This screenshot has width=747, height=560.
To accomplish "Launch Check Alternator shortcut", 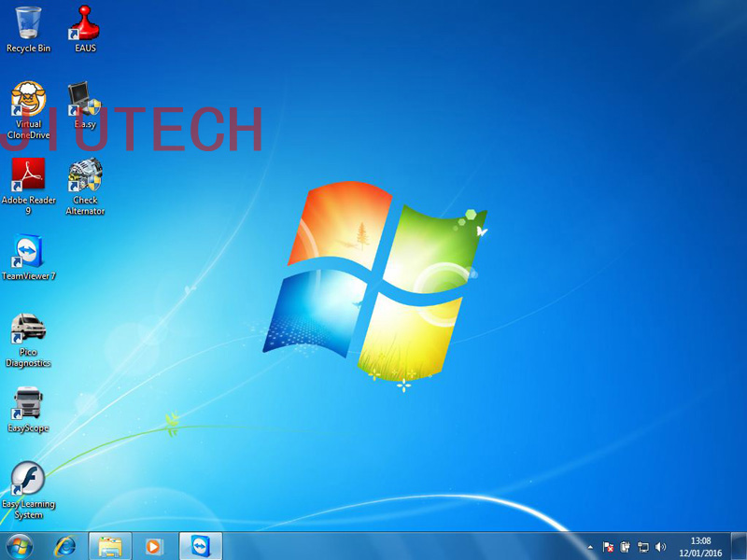I will point(85,186).
